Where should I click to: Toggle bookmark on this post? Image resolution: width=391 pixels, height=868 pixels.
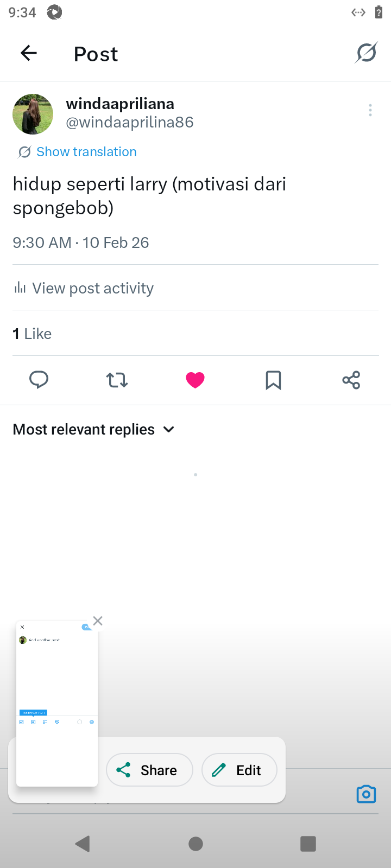coord(273,380)
